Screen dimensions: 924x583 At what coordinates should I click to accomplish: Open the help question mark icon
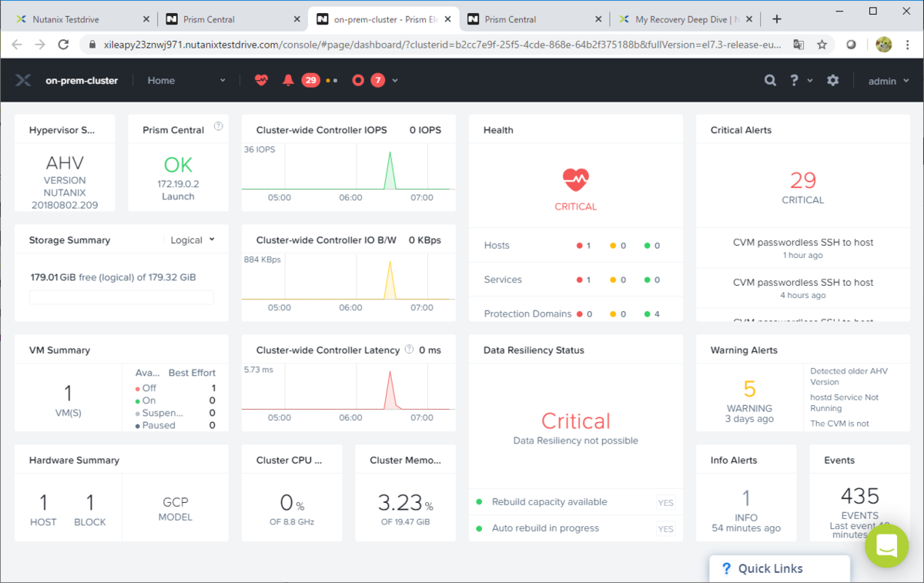click(794, 80)
